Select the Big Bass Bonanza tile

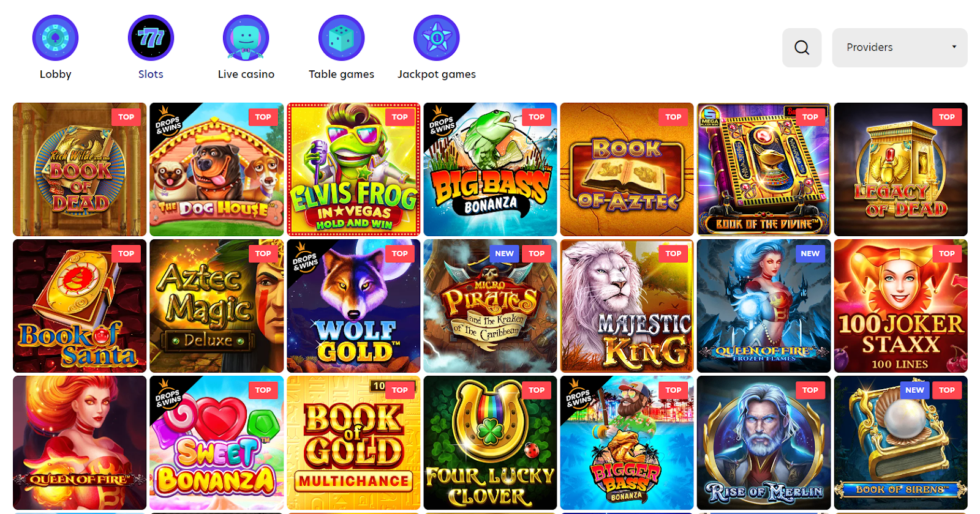[x=490, y=169]
